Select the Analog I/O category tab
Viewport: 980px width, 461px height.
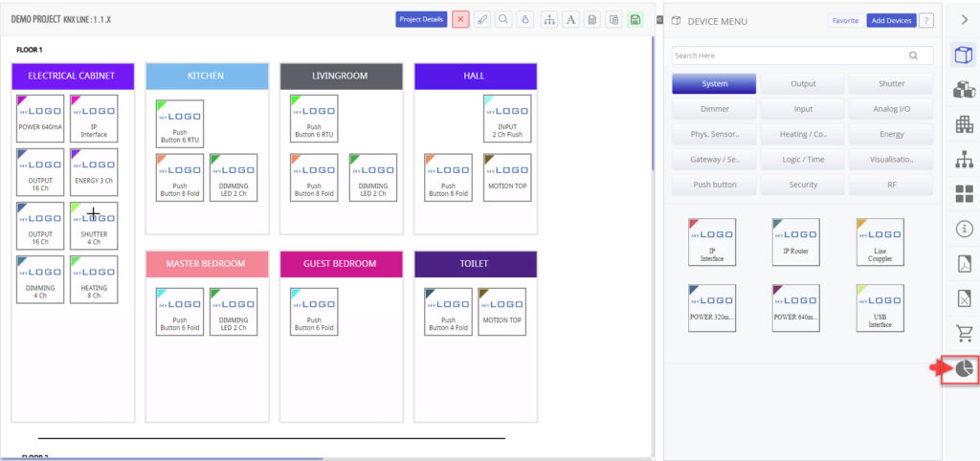[x=891, y=109]
